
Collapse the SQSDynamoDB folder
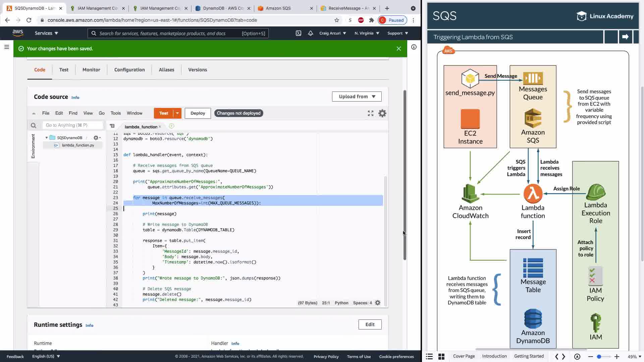pos(47,138)
